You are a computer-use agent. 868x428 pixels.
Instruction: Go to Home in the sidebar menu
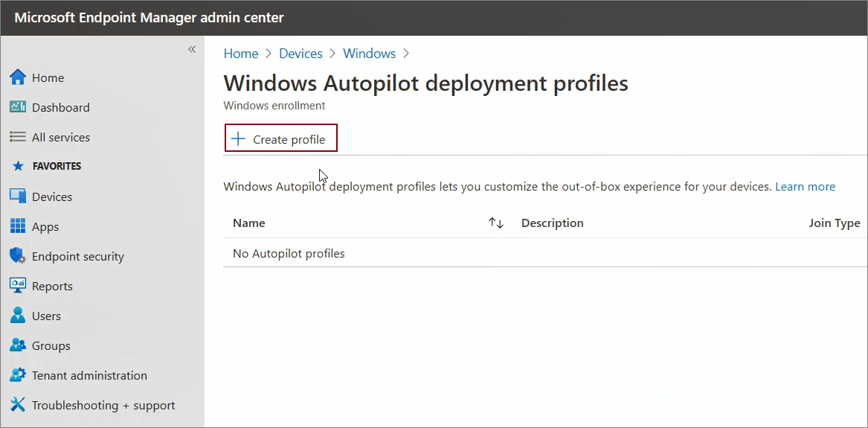tap(48, 78)
